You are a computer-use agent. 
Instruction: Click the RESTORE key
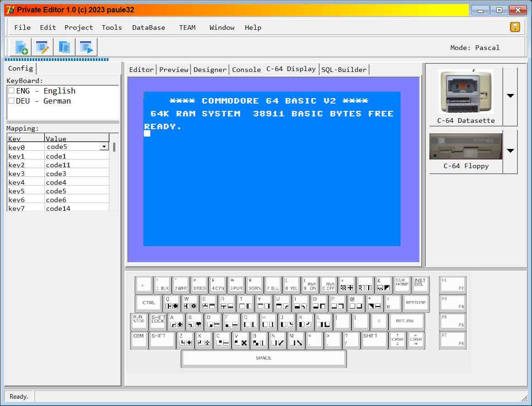416,303
